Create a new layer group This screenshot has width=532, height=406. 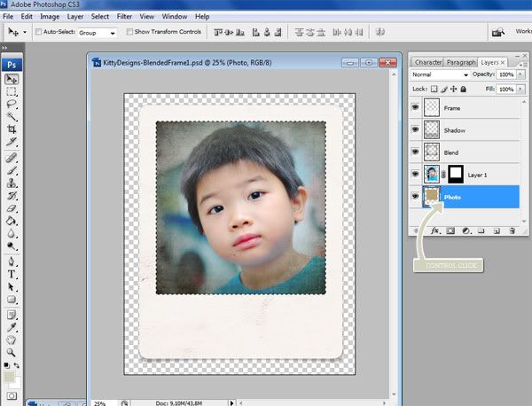coord(481,231)
